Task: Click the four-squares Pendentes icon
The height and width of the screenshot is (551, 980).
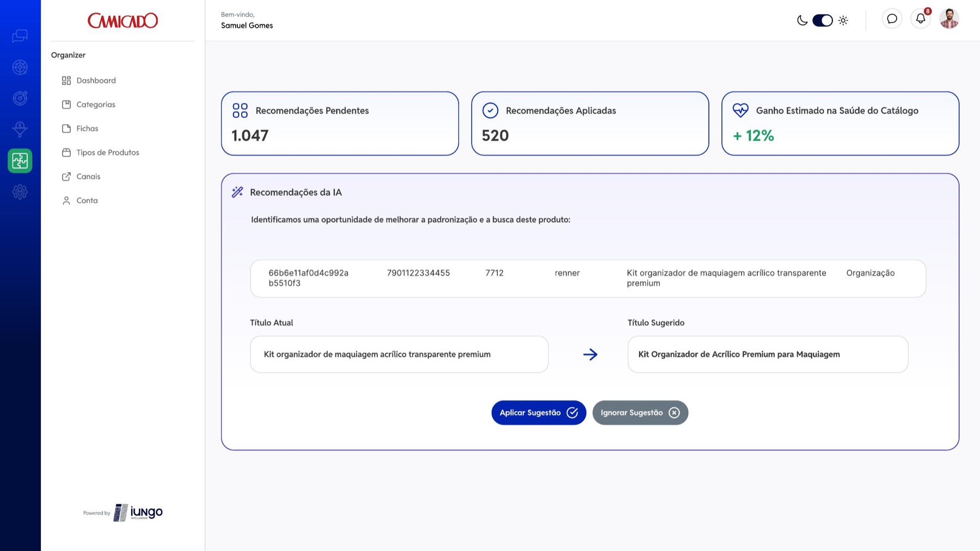Action: [x=240, y=111]
